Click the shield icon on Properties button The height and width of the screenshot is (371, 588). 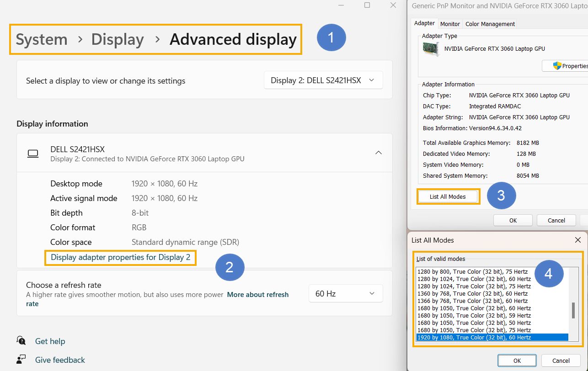point(557,66)
